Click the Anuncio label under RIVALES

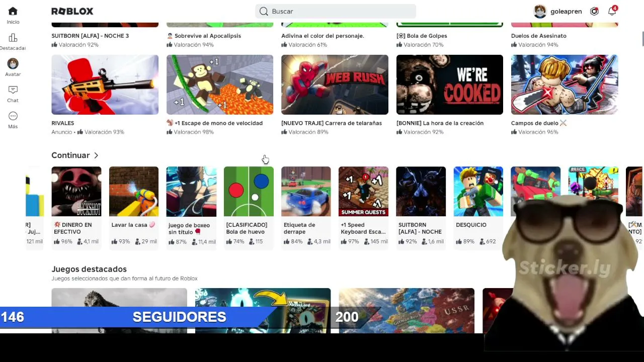(x=62, y=132)
